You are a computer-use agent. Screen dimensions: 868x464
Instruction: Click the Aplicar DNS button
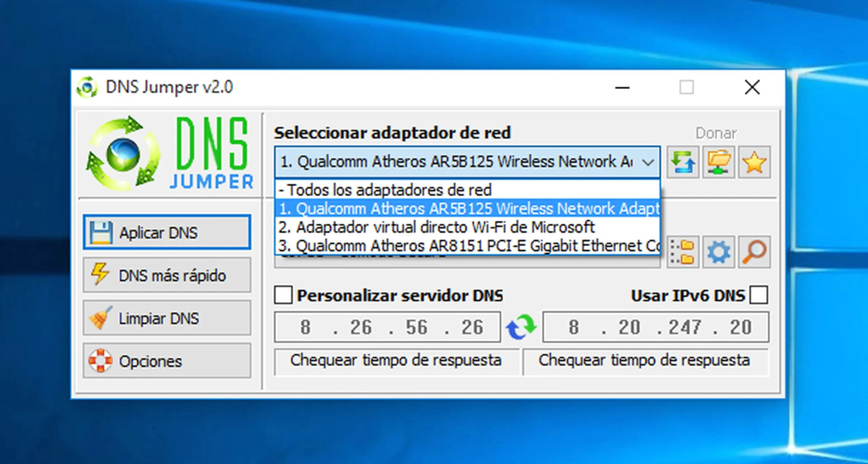tap(167, 232)
